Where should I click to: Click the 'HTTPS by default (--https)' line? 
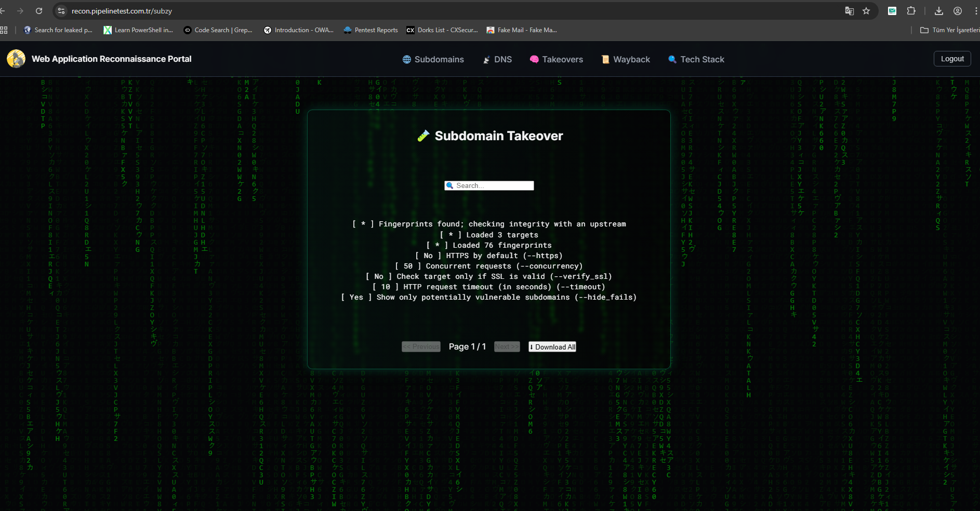[x=489, y=255]
